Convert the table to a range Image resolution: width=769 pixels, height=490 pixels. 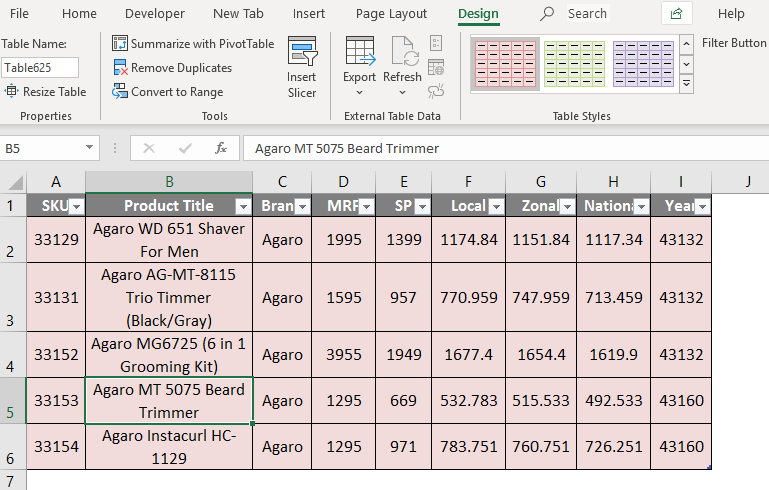coord(168,92)
